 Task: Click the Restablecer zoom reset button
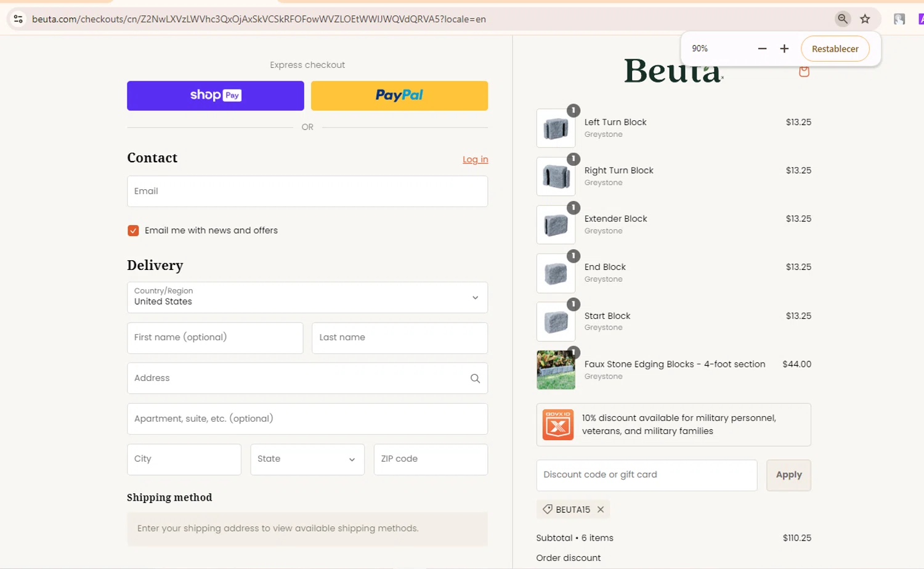(x=835, y=49)
